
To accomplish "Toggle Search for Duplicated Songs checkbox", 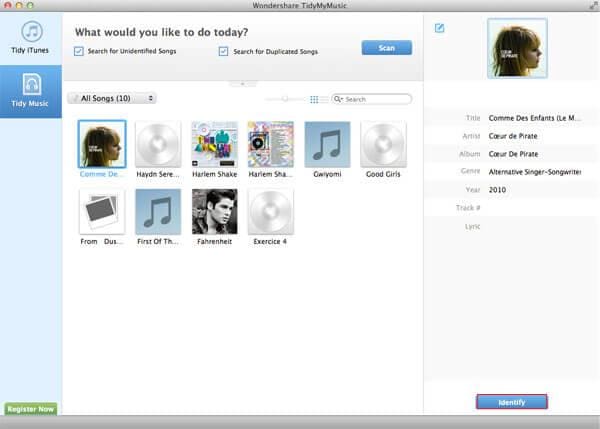I will [x=223, y=51].
